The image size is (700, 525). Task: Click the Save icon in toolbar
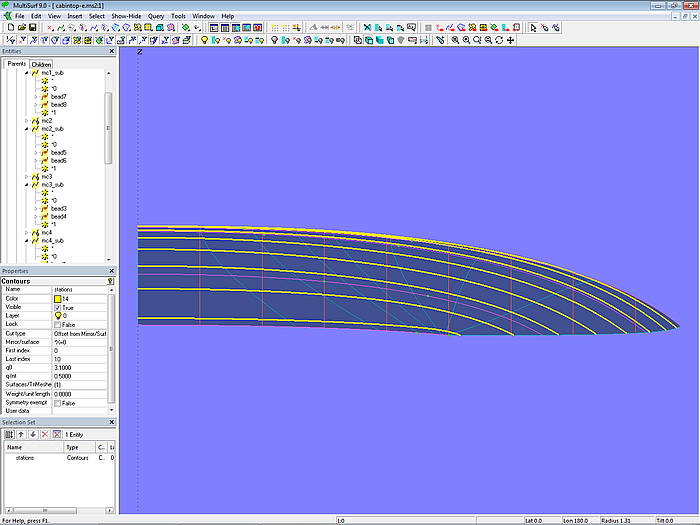33,28
